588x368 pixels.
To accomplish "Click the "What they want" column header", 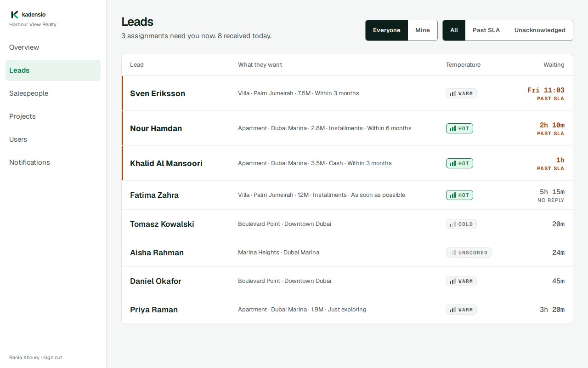I will (x=260, y=65).
